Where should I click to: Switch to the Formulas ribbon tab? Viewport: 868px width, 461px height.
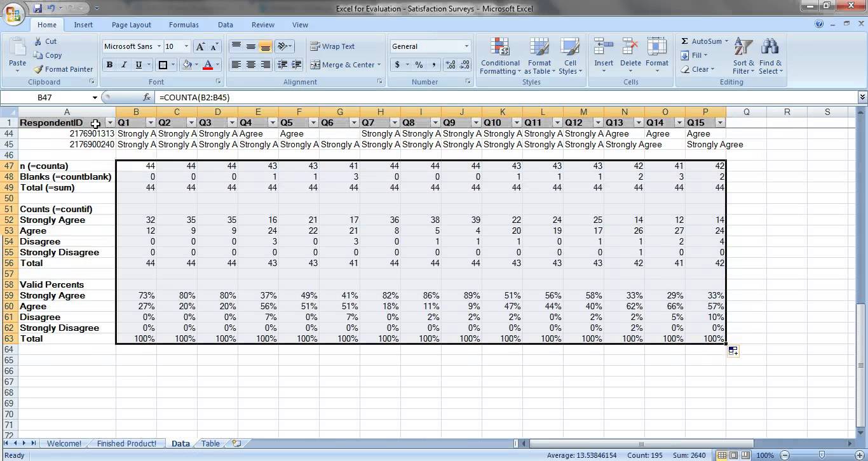(183, 25)
